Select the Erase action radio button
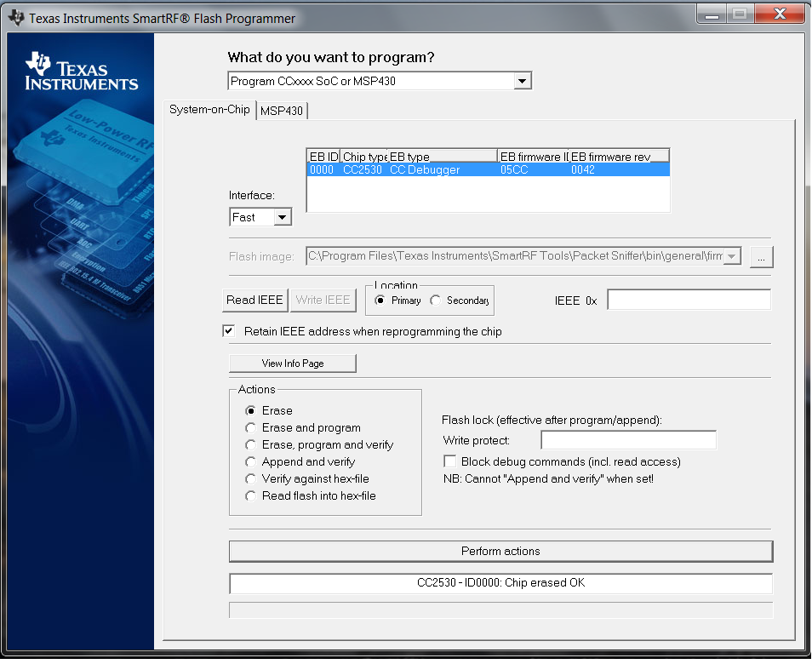The image size is (812, 664). pos(250,410)
